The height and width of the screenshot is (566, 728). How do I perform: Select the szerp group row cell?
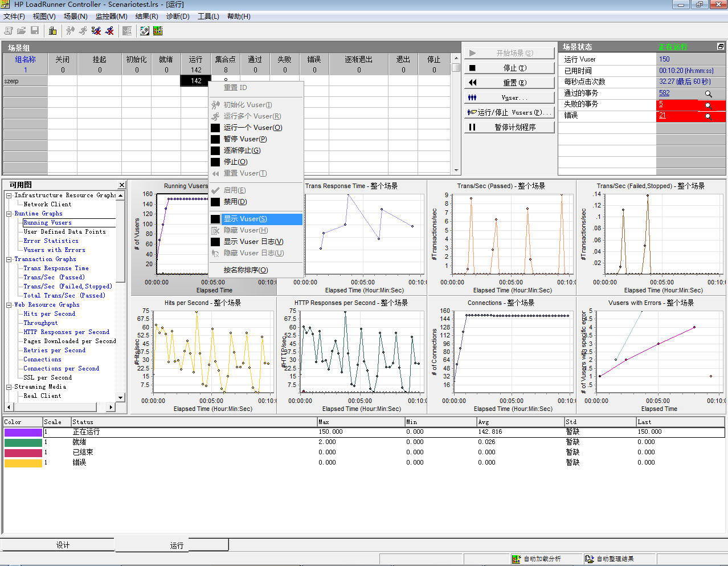pyautogui.click(x=25, y=81)
